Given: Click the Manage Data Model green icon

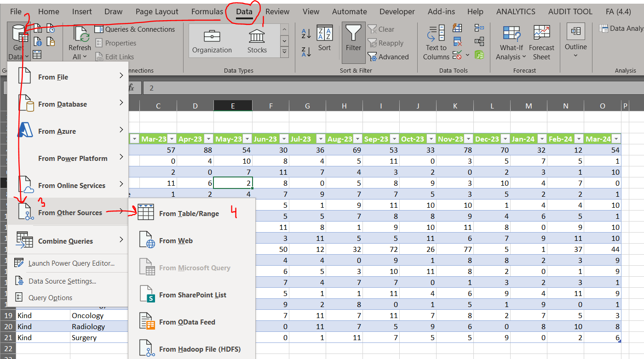Looking at the screenshot, I should [479, 55].
